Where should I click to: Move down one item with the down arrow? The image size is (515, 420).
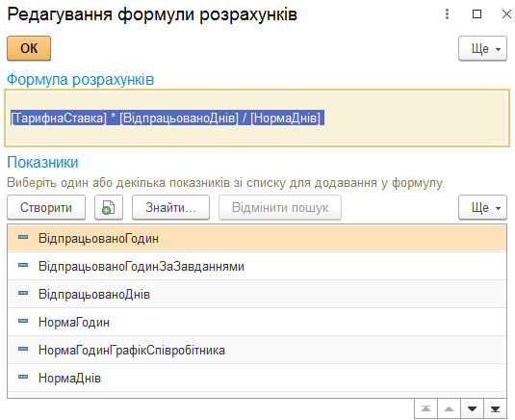(x=472, y=408)
